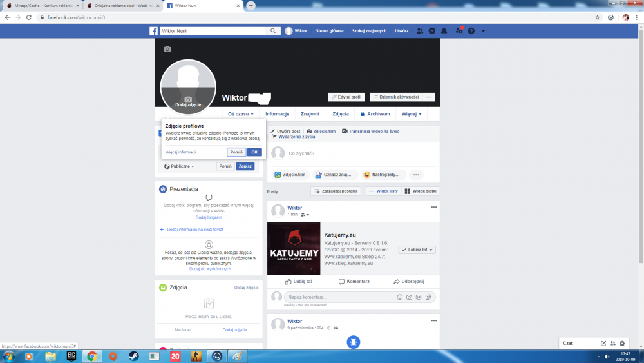Viewport: 644px width, 363px height.
Task: Click Pomiń in profile photo popup
Action: coord(236,152)
